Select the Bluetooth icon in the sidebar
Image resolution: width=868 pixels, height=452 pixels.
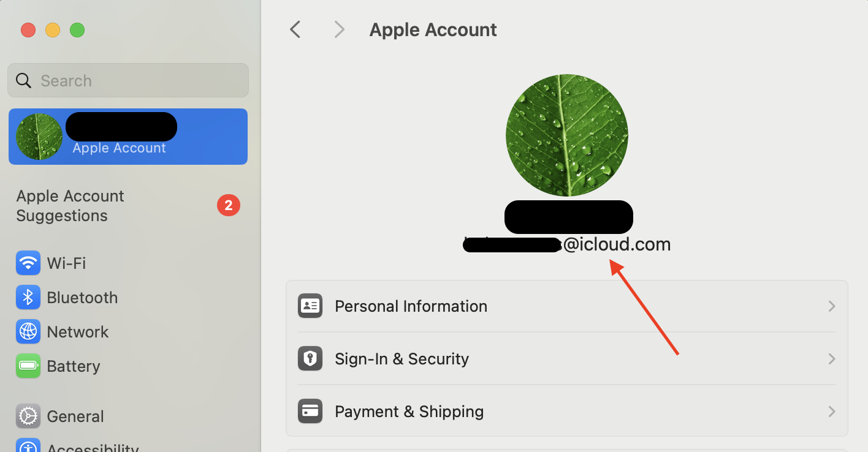(x=28, y=297)
